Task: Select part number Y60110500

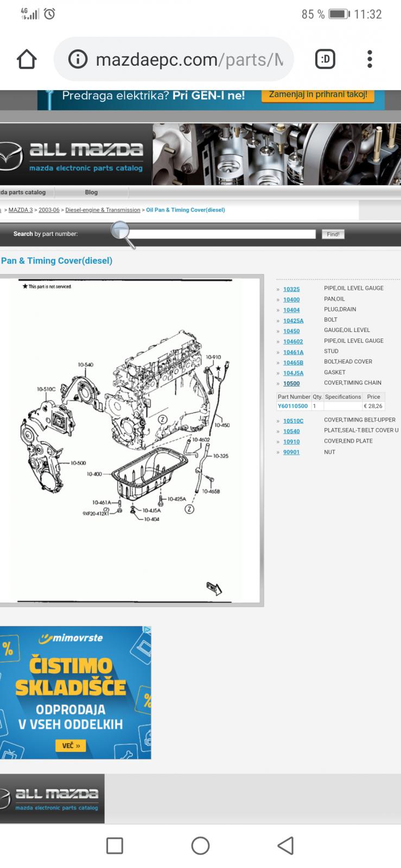Action: pyautogui.click(x=293, y=406)
